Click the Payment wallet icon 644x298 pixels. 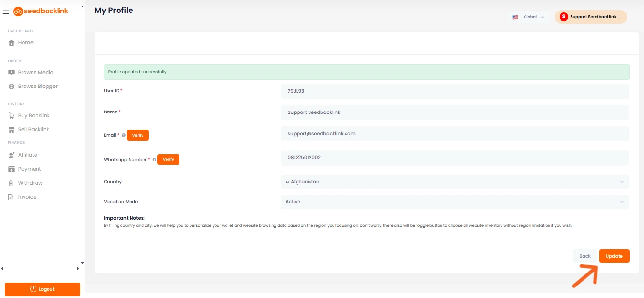tap(12, 169)
